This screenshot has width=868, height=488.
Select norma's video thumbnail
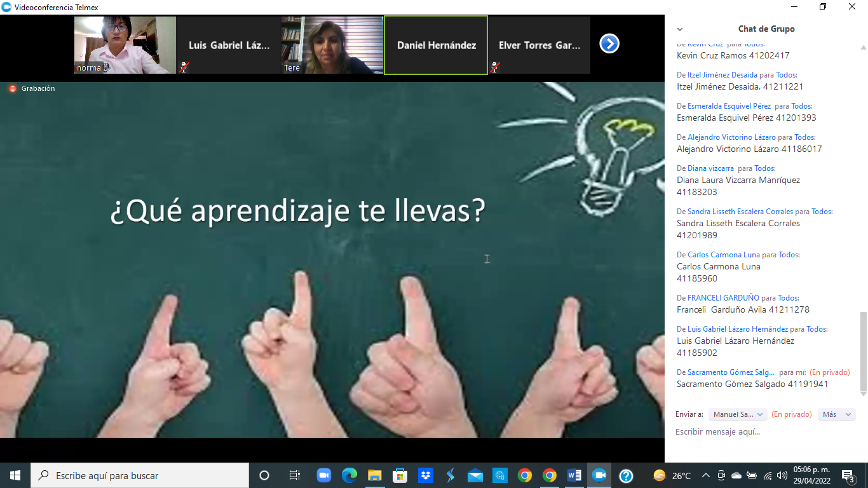click(125, 45)
